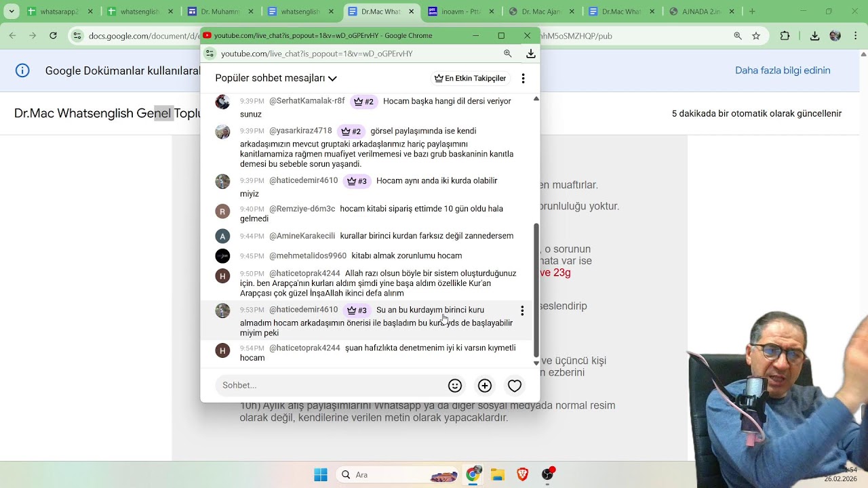The image size is (868, 488).
Task: Click in the Sohbet chat input field
Action: (330, 386)
